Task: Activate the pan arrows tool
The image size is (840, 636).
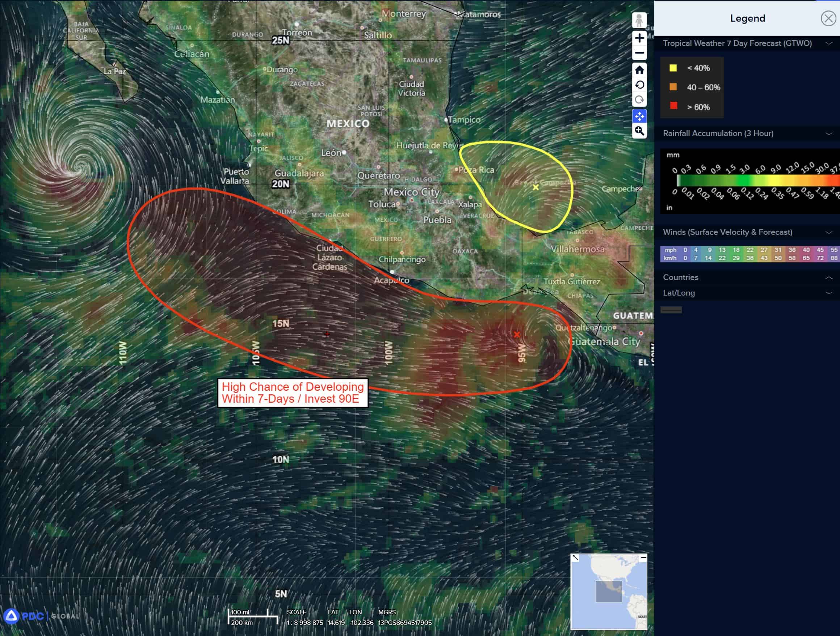Action: 639,116
